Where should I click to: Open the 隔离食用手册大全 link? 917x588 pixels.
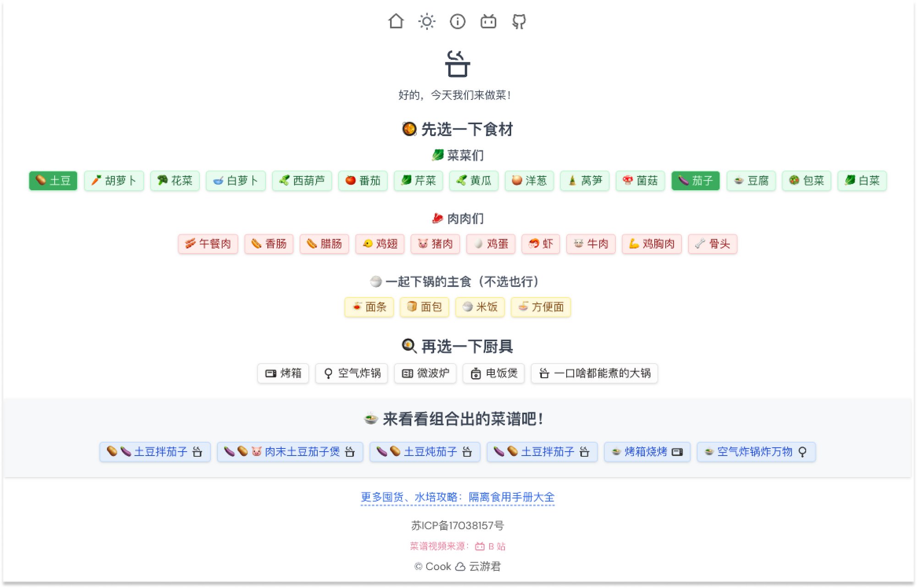point(511,497)
